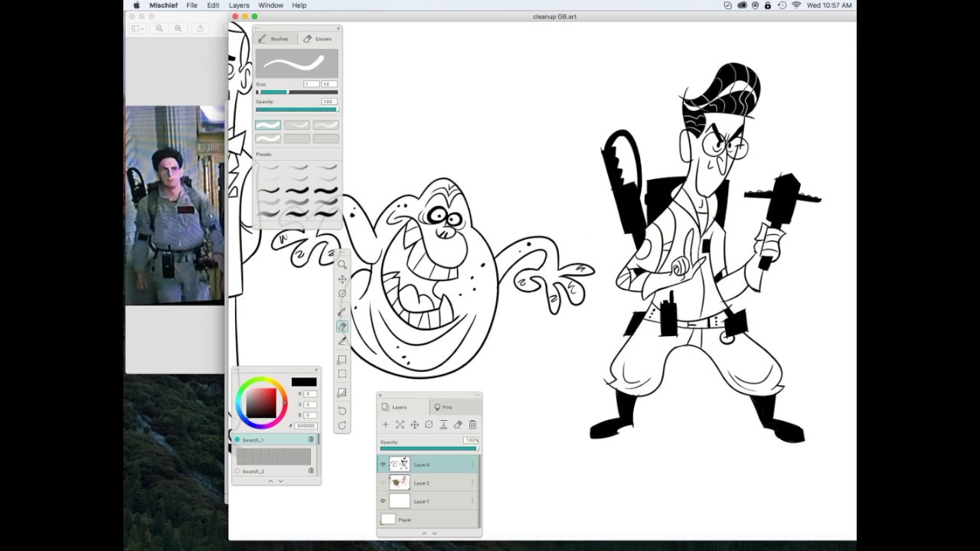Delete Swatch_1 with its trash icon
980x551 pixels.
[311, 440]
